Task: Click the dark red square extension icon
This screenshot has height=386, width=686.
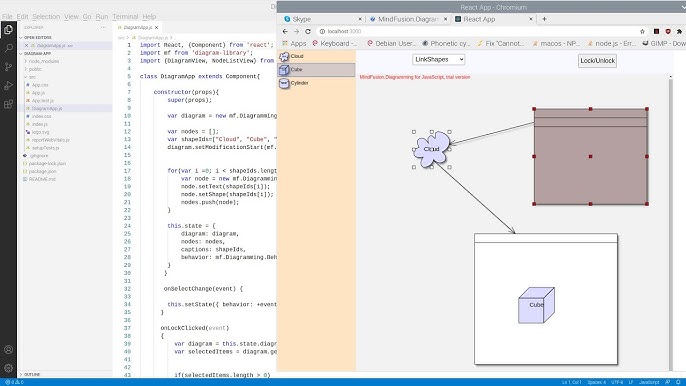Action: 656,32
